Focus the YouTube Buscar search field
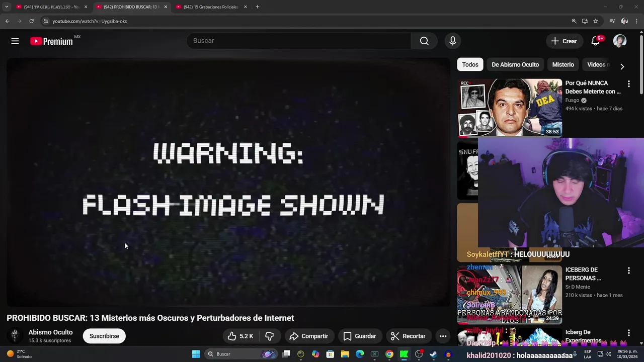Image resolution: width=644 pixels, height=362 pixels. point(299,41)
